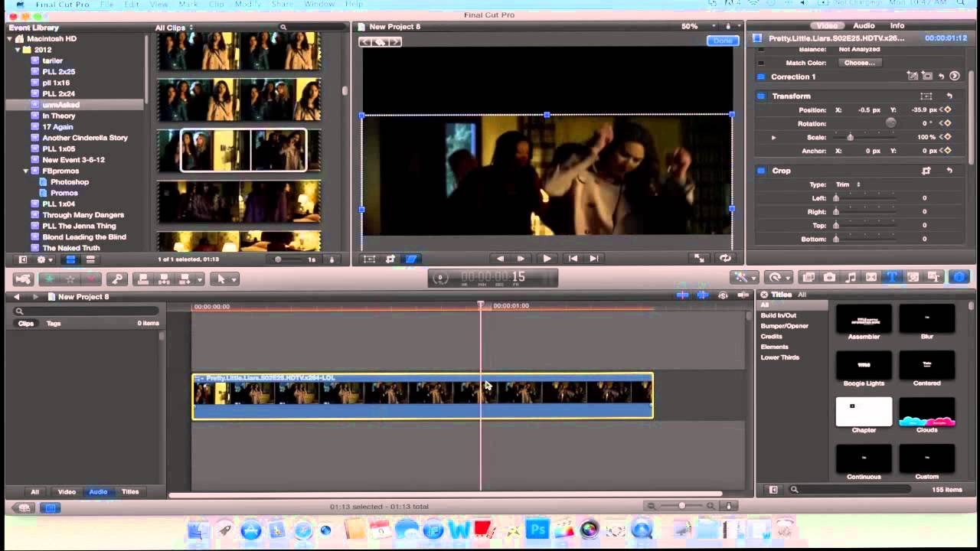Select the Tags tab in timeline index
The height and width of the screenshot is (551, 980).
(54, 323)
